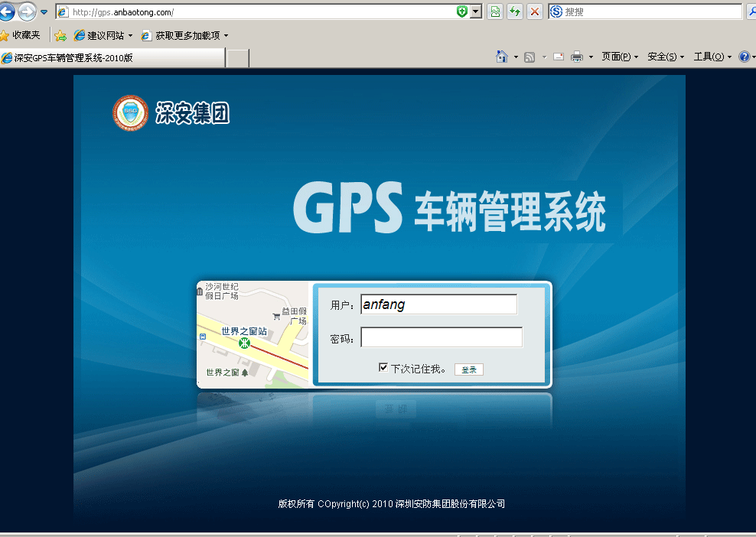Click the map thumbnail on the login panel
Image resolution: width=756 pixels, height=537 pixels.
coord(253,333)
